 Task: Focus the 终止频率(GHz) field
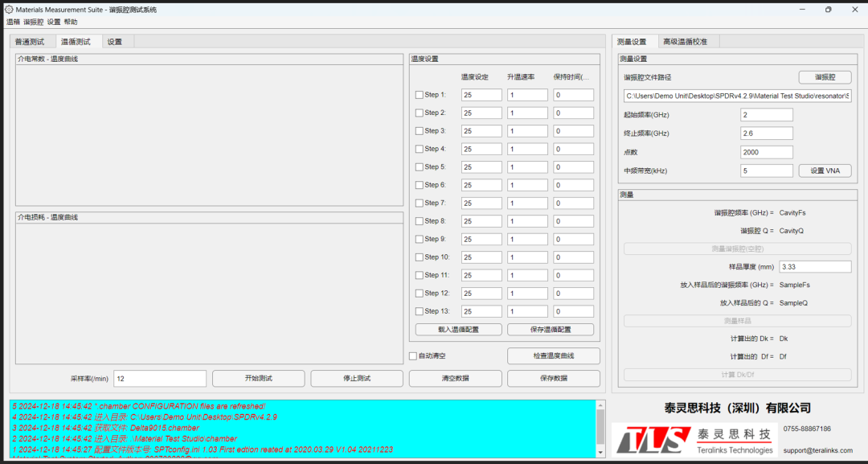point(767,133)
